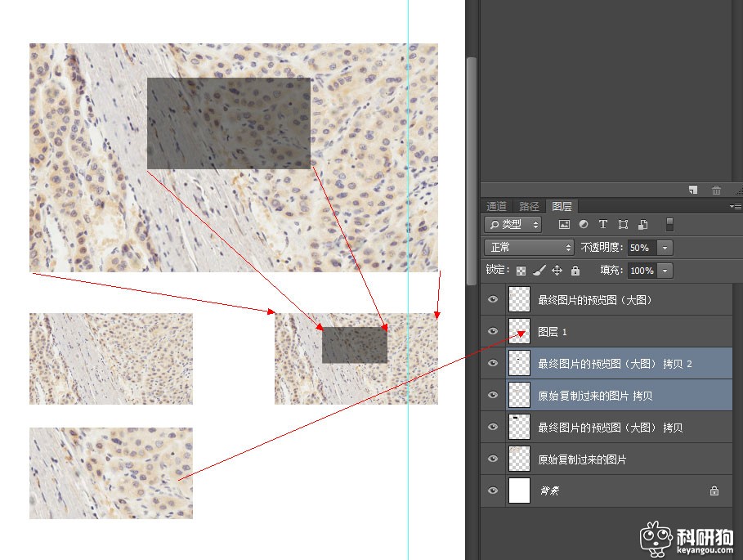Lock image pixels brush icon
The width and height of the screenshot is (743, 560).
539,271
